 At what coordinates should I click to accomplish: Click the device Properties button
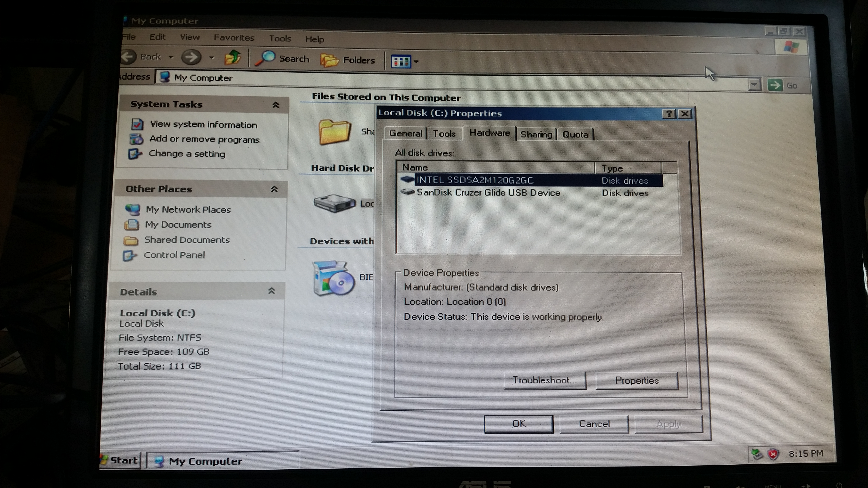636,381
